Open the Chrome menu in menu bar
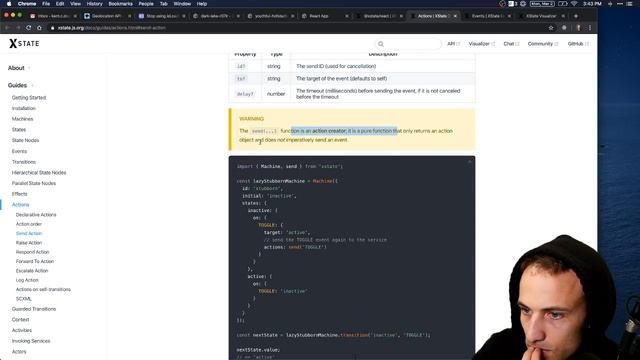Viewport: 640px width, 360px height. [x=27, y=4]
